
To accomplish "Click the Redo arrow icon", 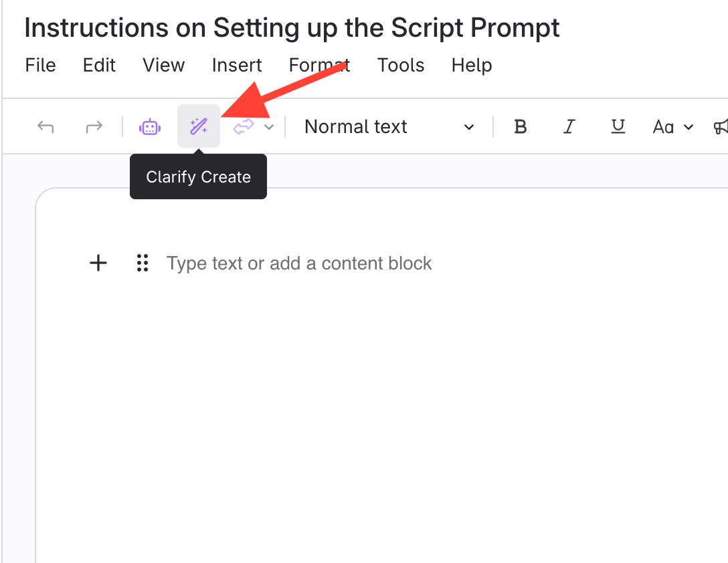I will [x=94, y=126].
